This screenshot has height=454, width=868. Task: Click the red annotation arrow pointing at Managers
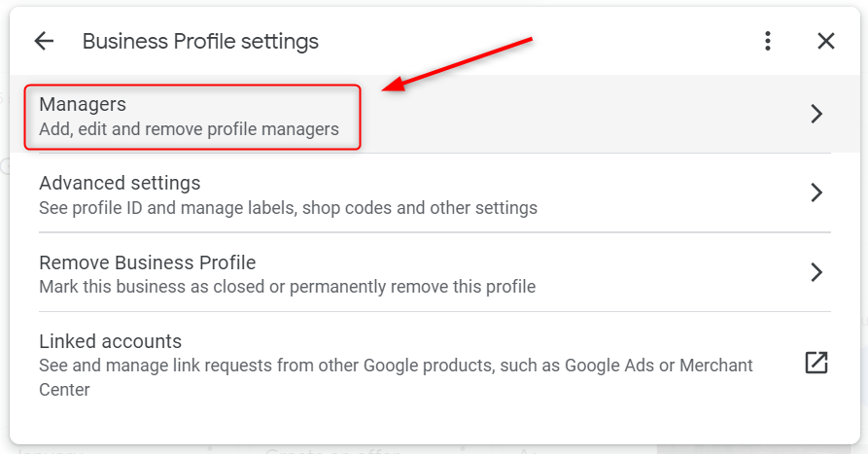457,63
